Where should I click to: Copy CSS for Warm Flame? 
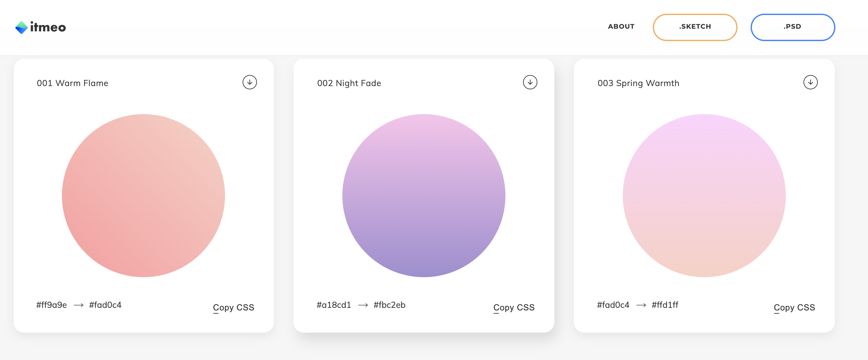click(x=233, y=307)
